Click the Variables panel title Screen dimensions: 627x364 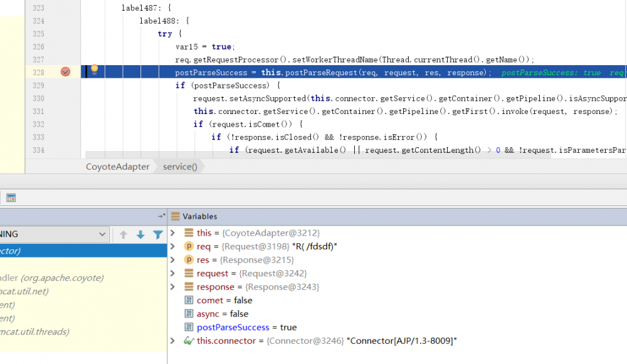[200, 216]
